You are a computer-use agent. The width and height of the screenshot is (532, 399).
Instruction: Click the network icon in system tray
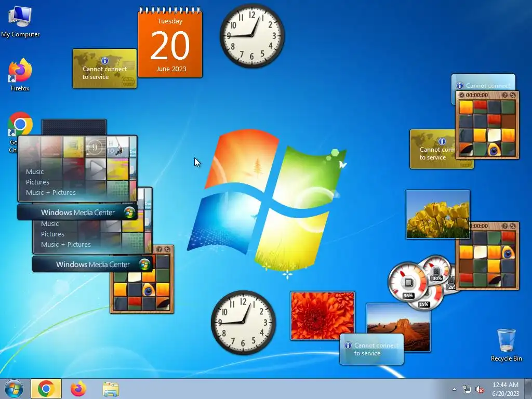pos(467,390)
